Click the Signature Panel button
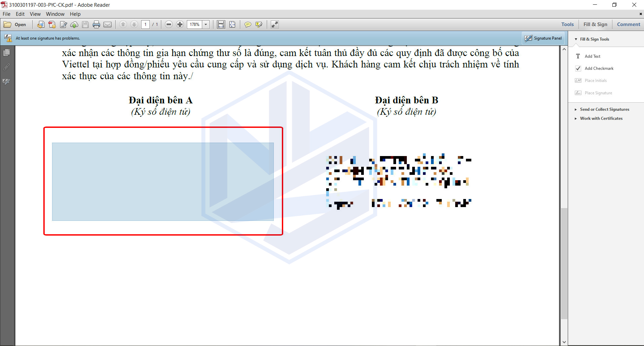Image resolution: width=644 pixels, height=346 pixels. coord(543,38)
